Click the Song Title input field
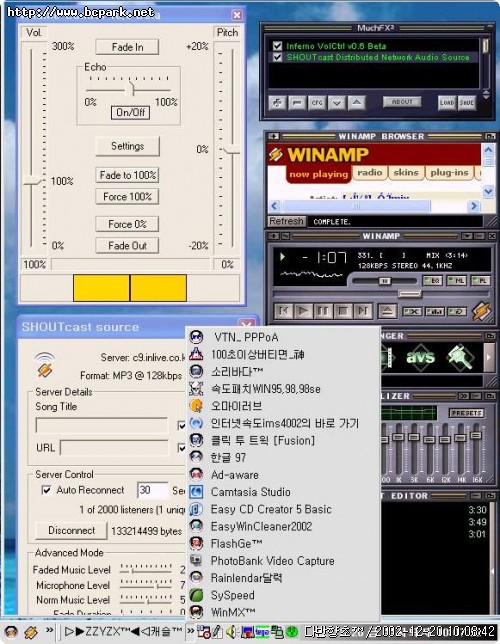Image resolution: width=500 pixels, height=644 pixels. 101,425
